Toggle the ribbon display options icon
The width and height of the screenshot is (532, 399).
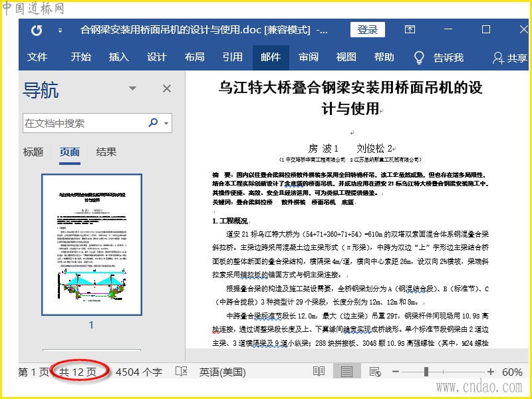point(410,29)
